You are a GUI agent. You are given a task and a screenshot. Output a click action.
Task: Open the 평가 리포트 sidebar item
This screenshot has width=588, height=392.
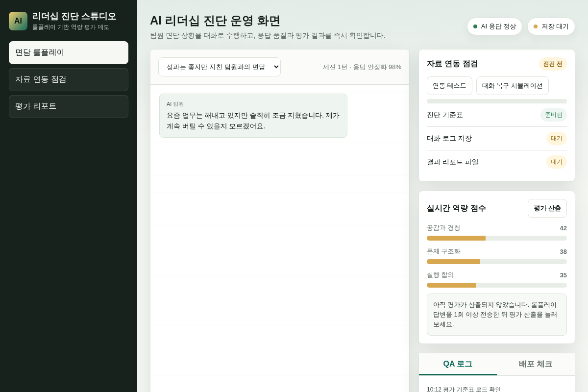point(69,106)
